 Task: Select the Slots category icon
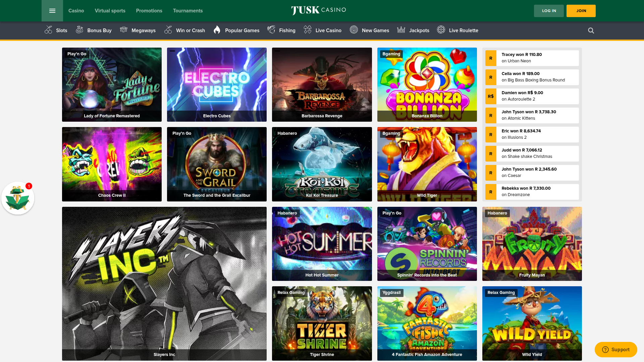click(48, 30)
